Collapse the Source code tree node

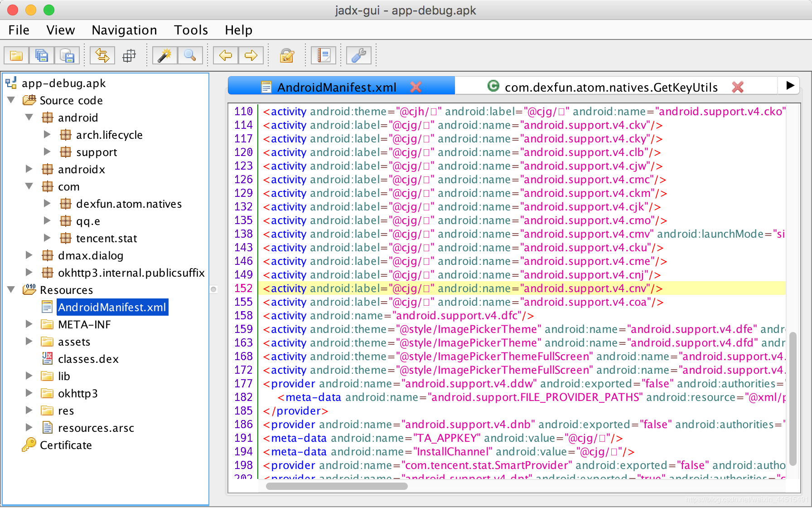pos(11,100)
